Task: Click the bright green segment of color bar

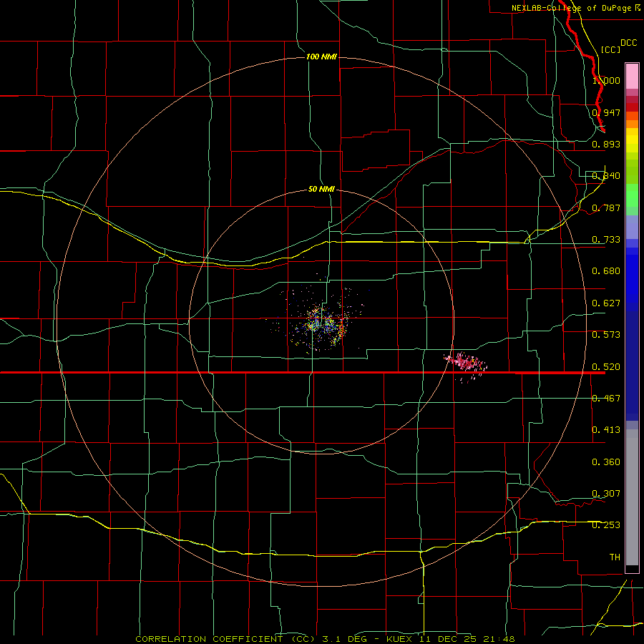Action: [x=632, y=195]
